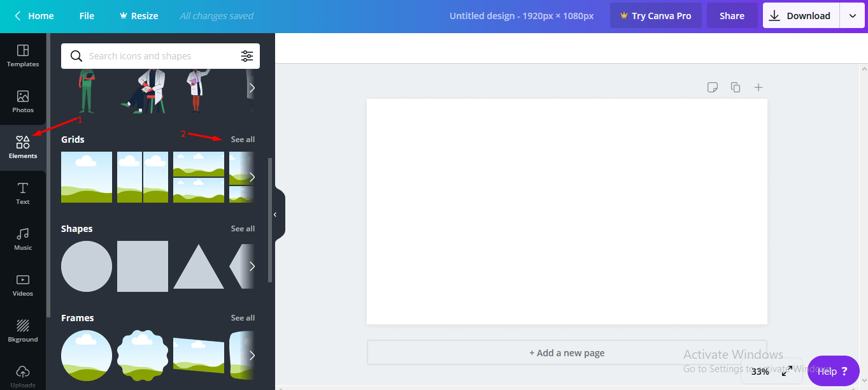Open the Videos sidebar panel
The image size is (868, 390).
pyautogui.click(x=23, y=285)
